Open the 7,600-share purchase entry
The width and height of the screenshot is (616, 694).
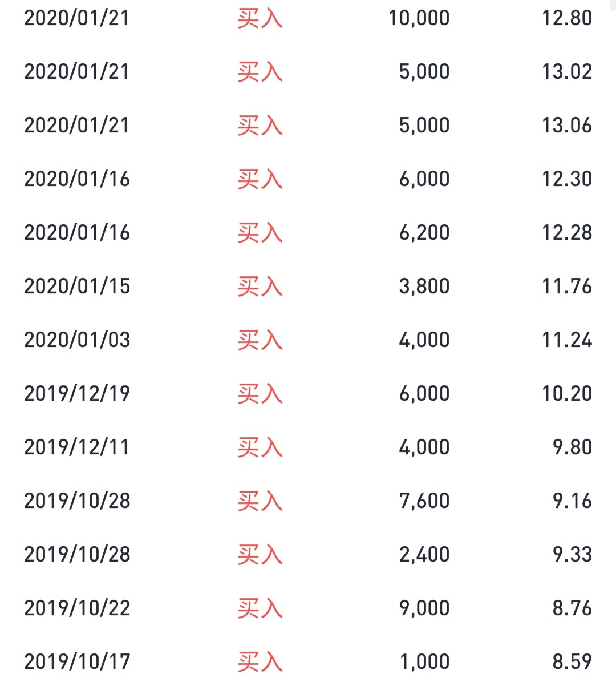pos(308,501)
